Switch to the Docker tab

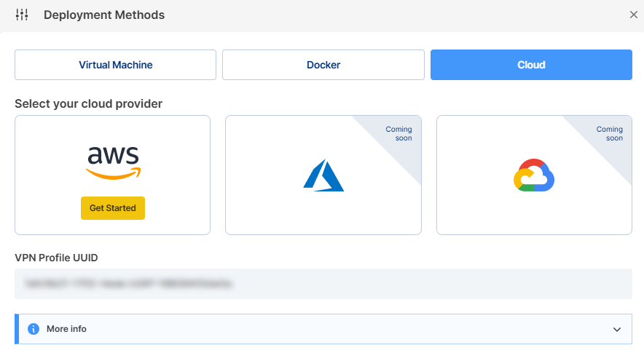(323, 65)
